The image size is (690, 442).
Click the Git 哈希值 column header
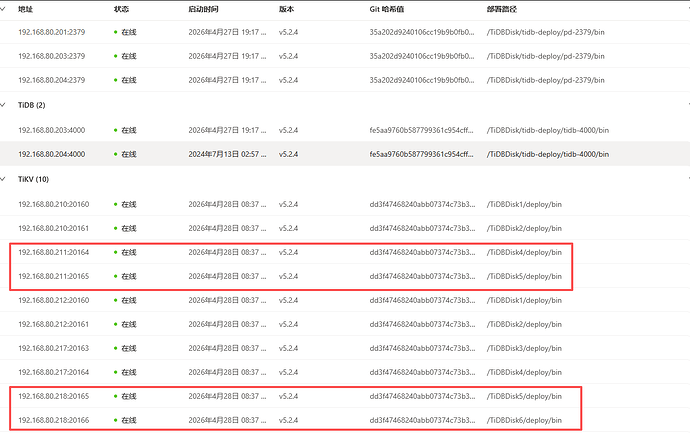pyautogui.click(x=386, y=9)
